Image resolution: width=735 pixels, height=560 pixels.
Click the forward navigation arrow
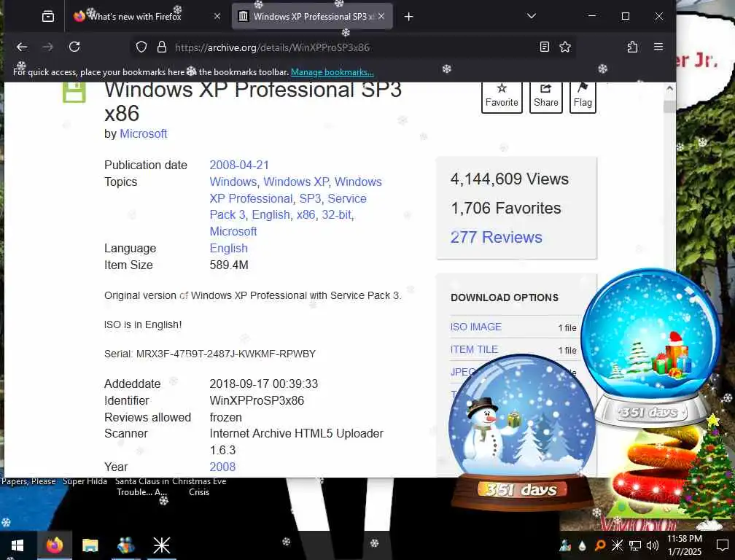pos(48,47)
